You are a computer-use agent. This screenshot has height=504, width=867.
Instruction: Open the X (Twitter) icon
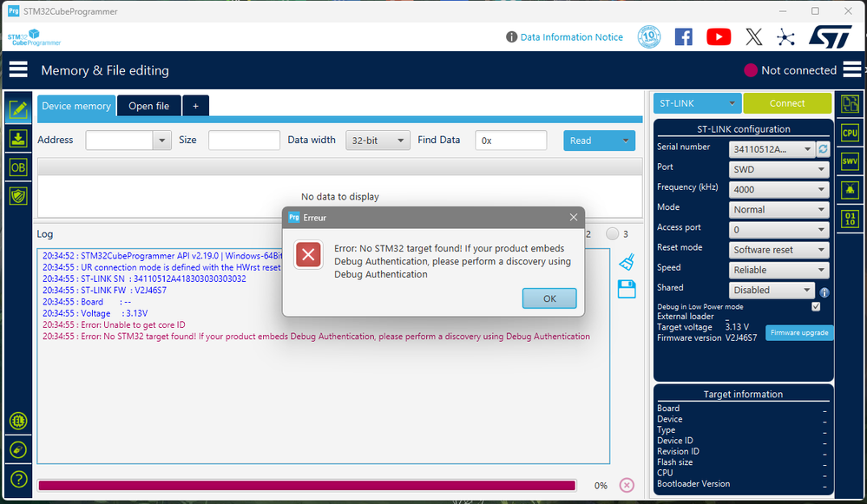pyautogui.click(x=753, y=37)
